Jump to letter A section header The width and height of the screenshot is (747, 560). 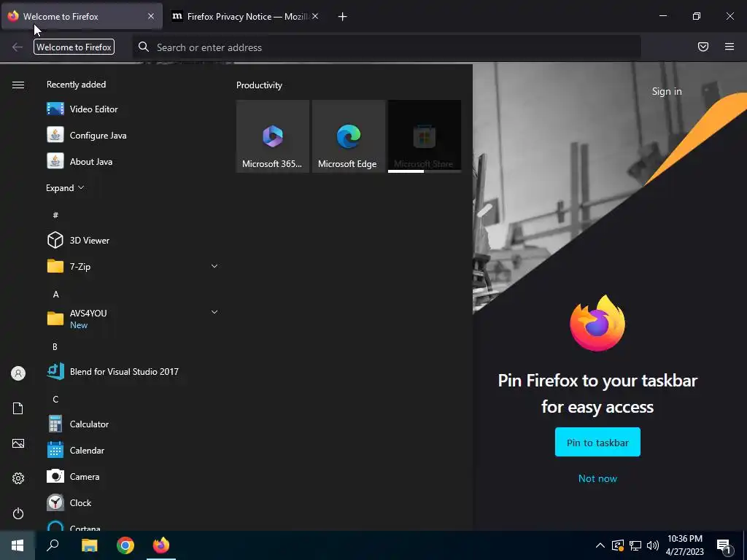click(55, 295)
